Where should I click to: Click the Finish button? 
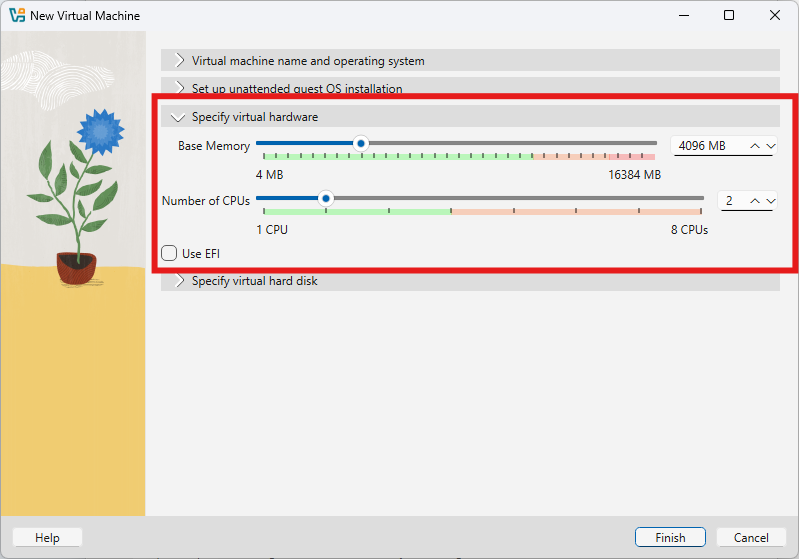tap(670, 538)
